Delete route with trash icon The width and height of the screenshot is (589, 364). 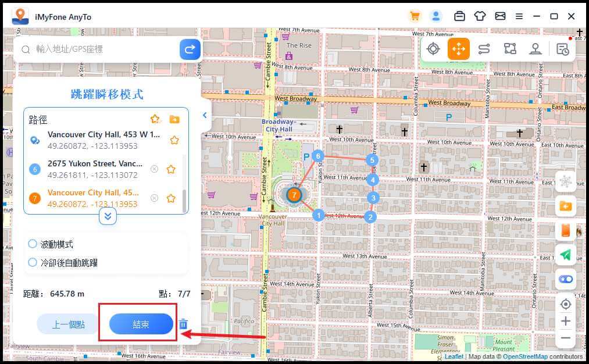pyautogui.click(x=183, y=324)
